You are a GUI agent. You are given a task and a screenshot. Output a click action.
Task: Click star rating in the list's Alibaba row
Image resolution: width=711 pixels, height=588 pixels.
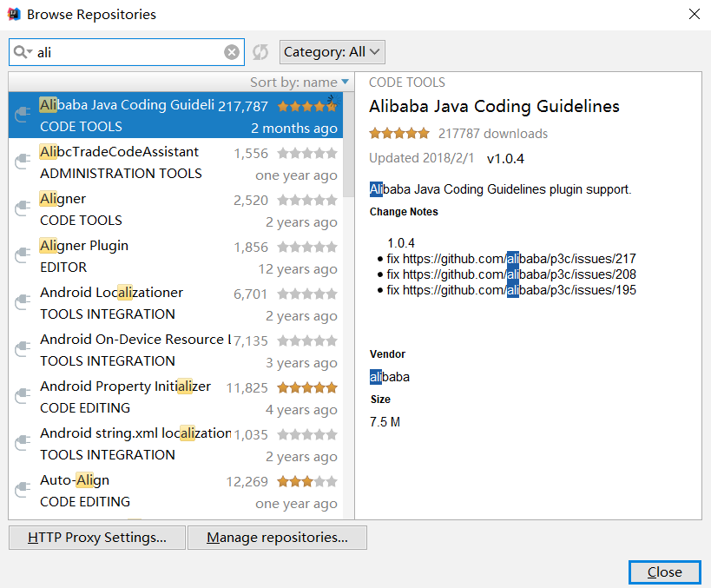[x=307, y=107]
